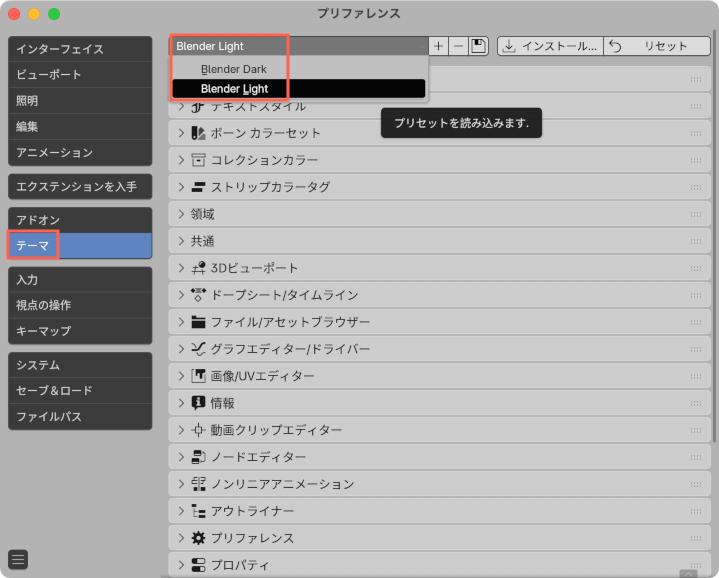719x578 pixels.
Task: Open the 入力 preferences tab
Action: [80, 280]
